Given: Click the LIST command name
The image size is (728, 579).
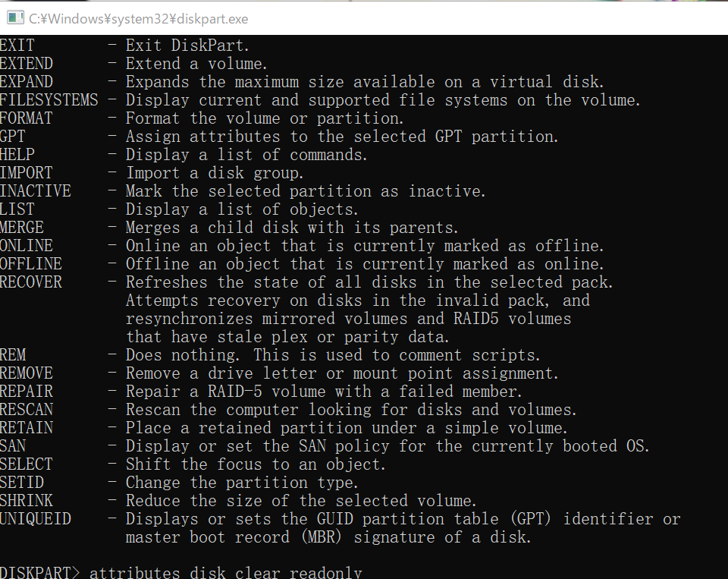Looking at the screenshot, I should pos(17,209).
